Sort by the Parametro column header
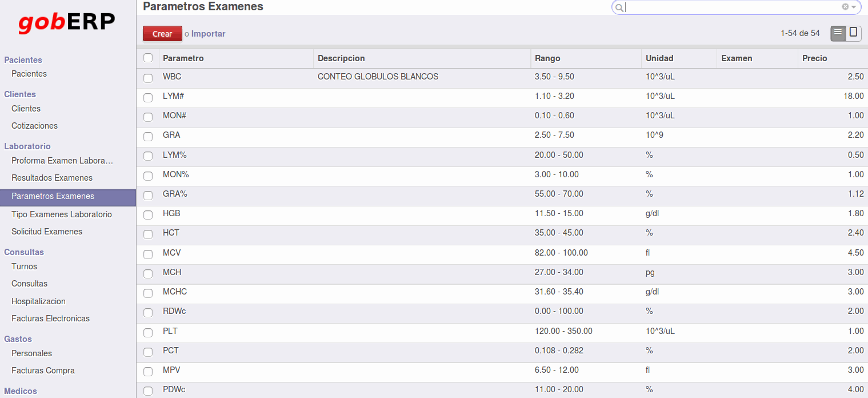This screenshot has width=868, height=398. pyautogui.click(x=183, y=58)
